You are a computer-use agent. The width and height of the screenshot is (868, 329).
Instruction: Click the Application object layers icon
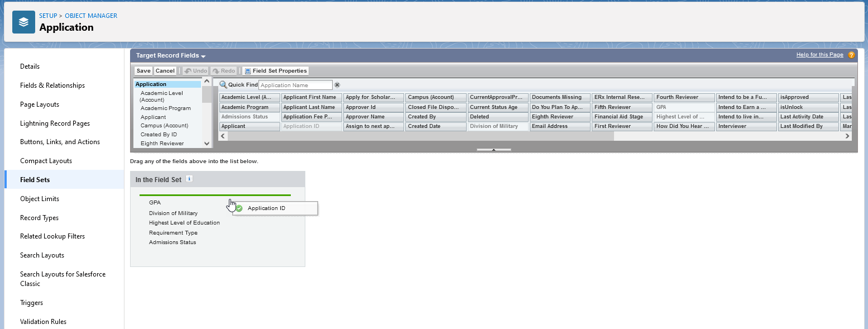click(x=23, y=22)
